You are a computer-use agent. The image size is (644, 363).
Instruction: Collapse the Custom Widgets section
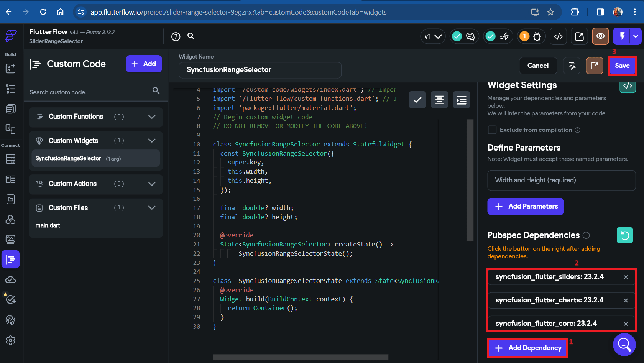click(152, 141)
